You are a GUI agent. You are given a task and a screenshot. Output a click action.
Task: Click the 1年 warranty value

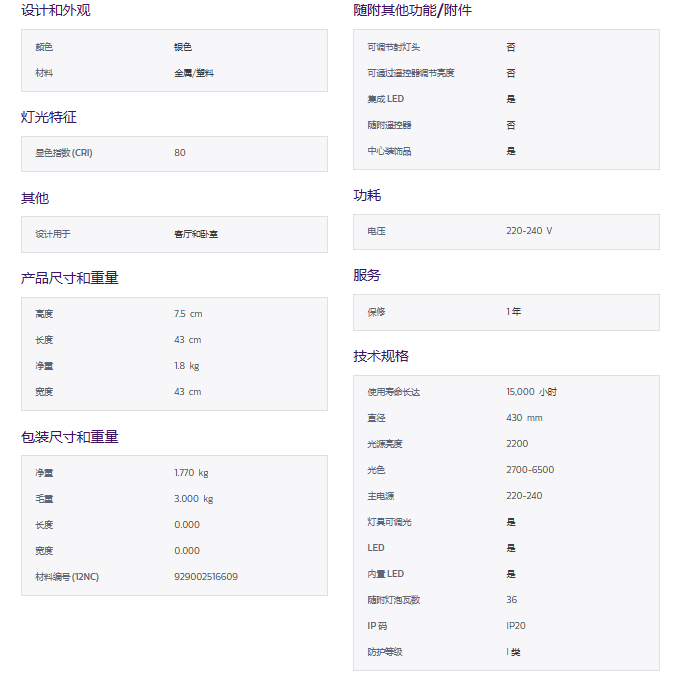pos(514,312)
